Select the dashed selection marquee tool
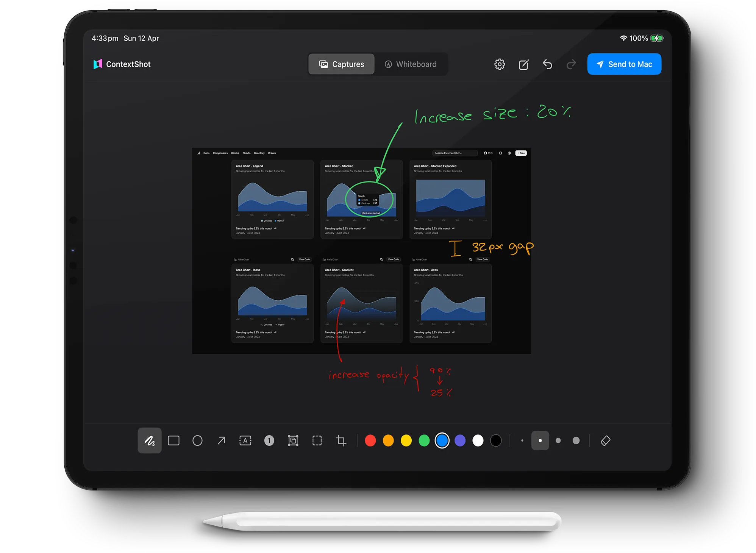This screenshot has height=553, width=756. [x=317, y=441]
